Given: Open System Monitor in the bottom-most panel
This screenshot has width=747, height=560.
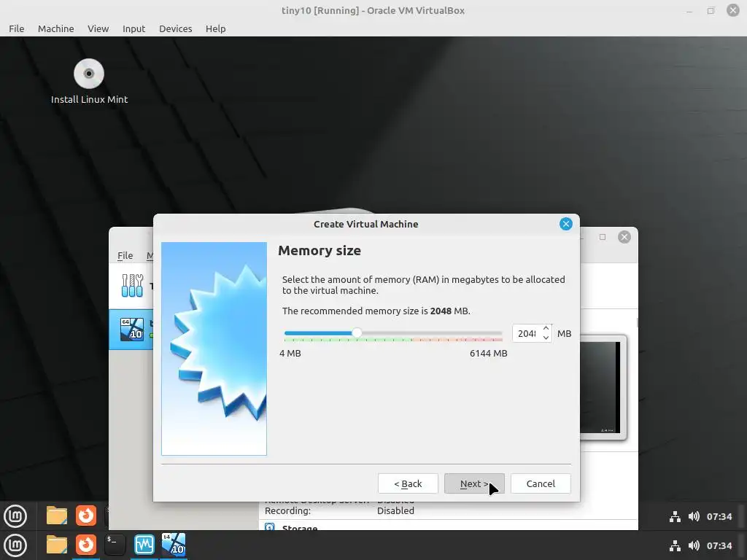Looking at the screenshot, I should pyautogui.click(x=144, y=545).
